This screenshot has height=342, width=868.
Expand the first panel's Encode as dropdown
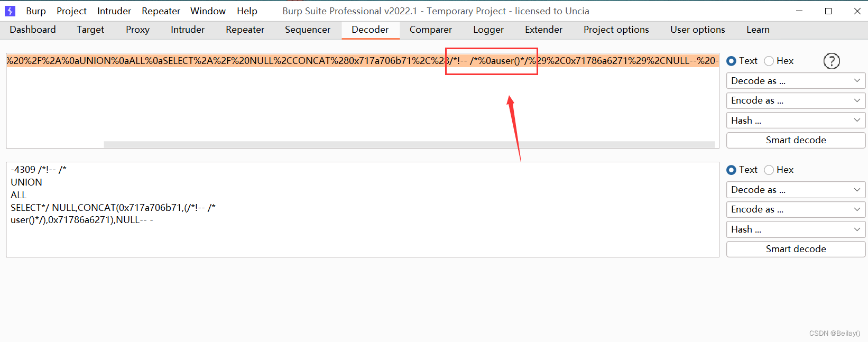coord(796,100)
